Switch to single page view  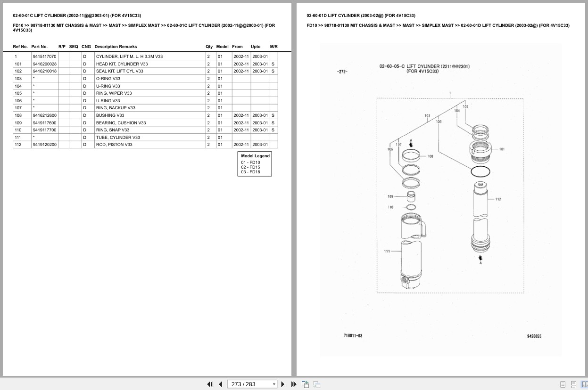[563, 384]
